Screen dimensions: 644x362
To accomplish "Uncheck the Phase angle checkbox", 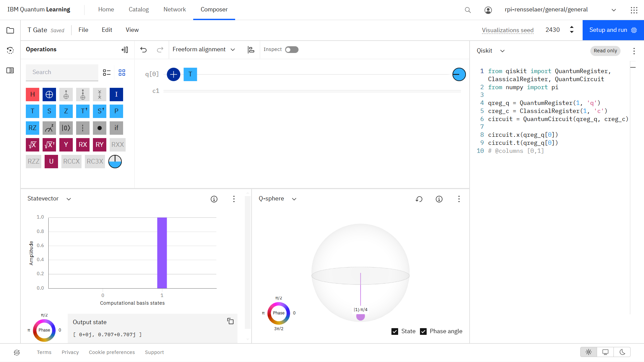I will click(x=423, y=331).
